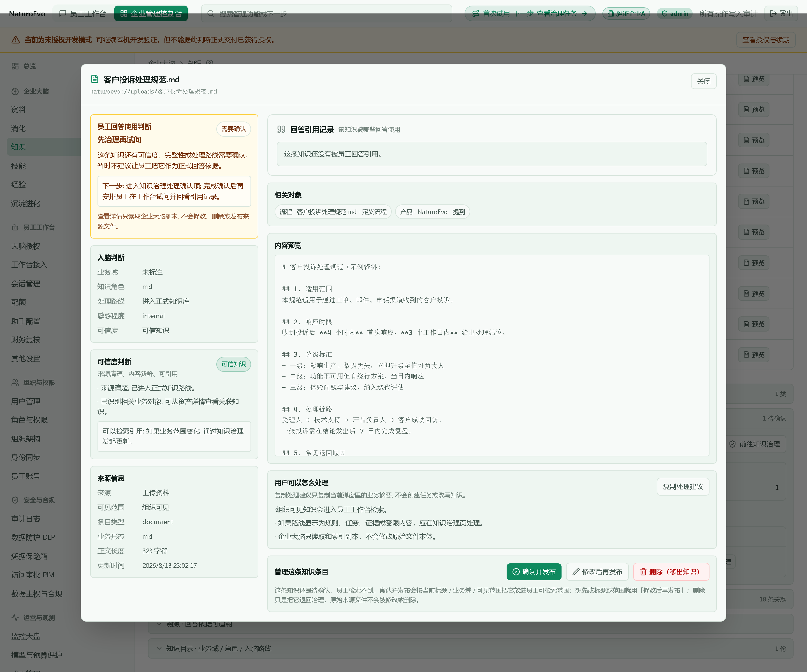
Task: Click the help question icon next to 知识 breadcrumb
Action: pyautogui.click(x=209, y=63)
